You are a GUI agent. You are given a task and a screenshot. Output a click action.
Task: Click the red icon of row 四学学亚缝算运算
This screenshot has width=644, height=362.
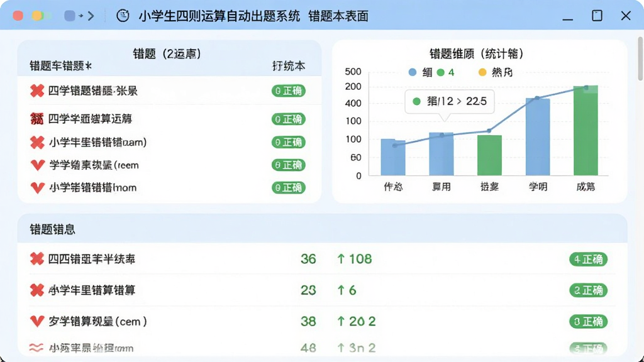click(x=37, y=119)
